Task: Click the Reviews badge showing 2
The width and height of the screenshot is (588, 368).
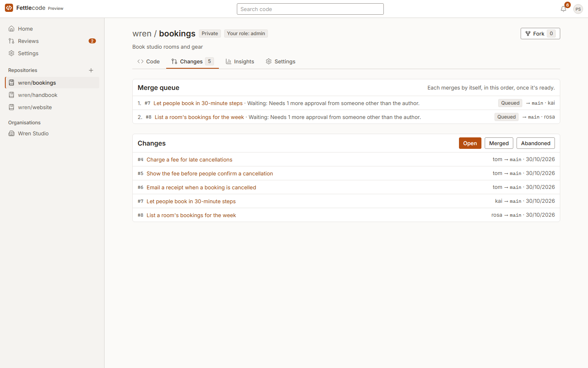Action: click(92, 41)
